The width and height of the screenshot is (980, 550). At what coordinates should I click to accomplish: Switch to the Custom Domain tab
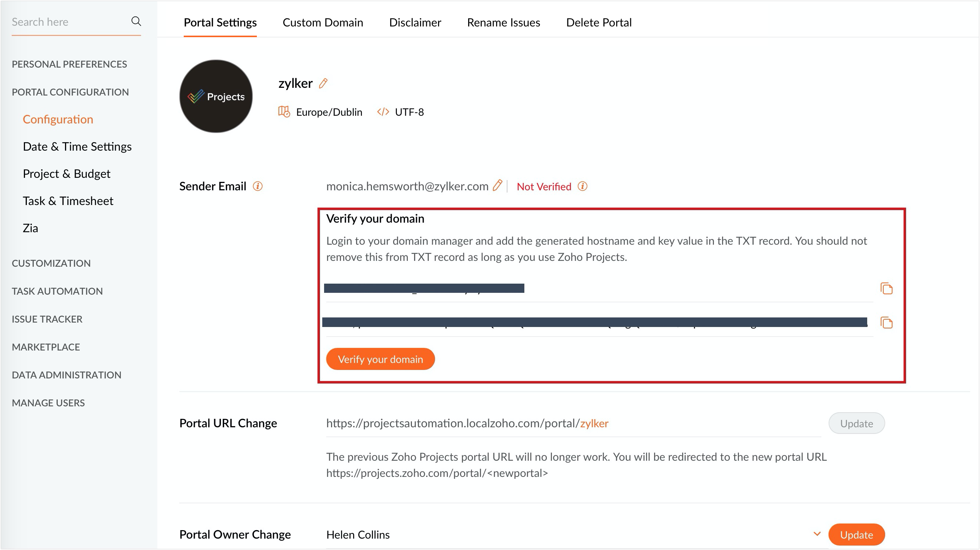coord(323,22)
